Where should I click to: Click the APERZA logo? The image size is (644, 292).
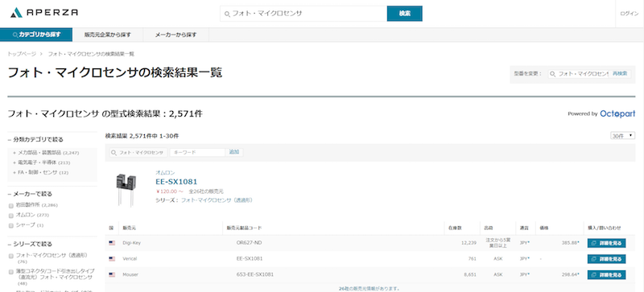[44, 13]
